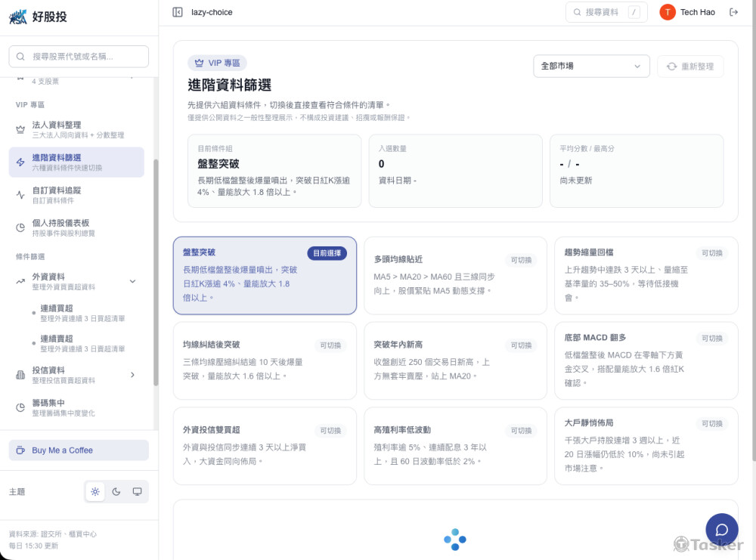Open 進階資料篩選 in the sidebar
The height and width of the screenshot is (560, 756).
pos(76,162)
